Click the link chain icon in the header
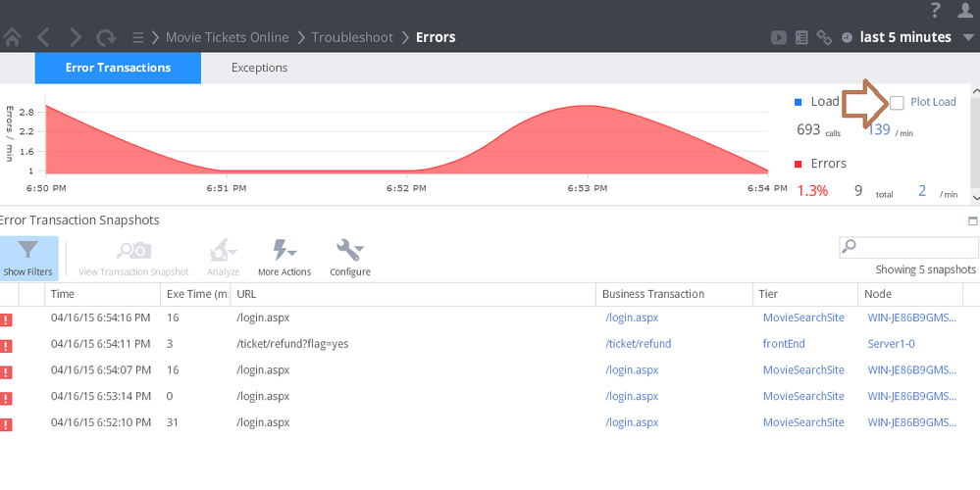This screenshot has width=980, height=490. (824, 37)
